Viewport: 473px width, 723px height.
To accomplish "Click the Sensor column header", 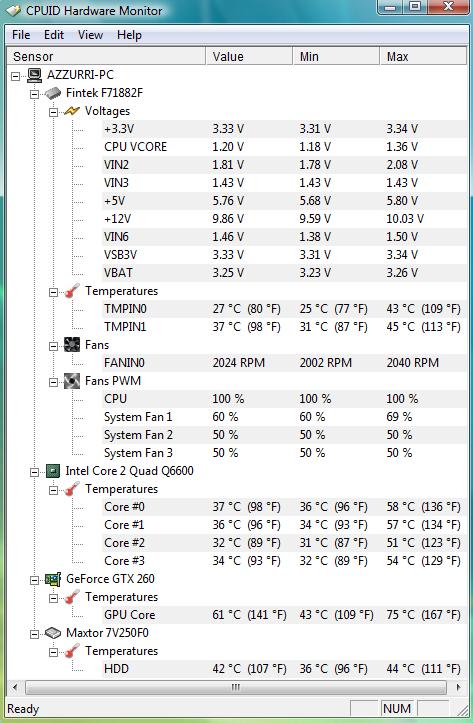I will [106, 56].
